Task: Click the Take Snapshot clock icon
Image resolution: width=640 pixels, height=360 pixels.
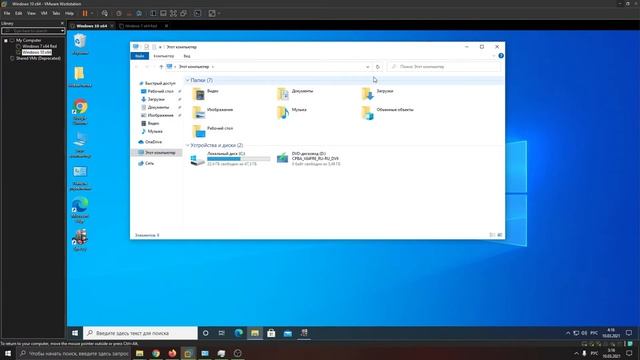Action: pyautogui.click(x=119, y=13)
